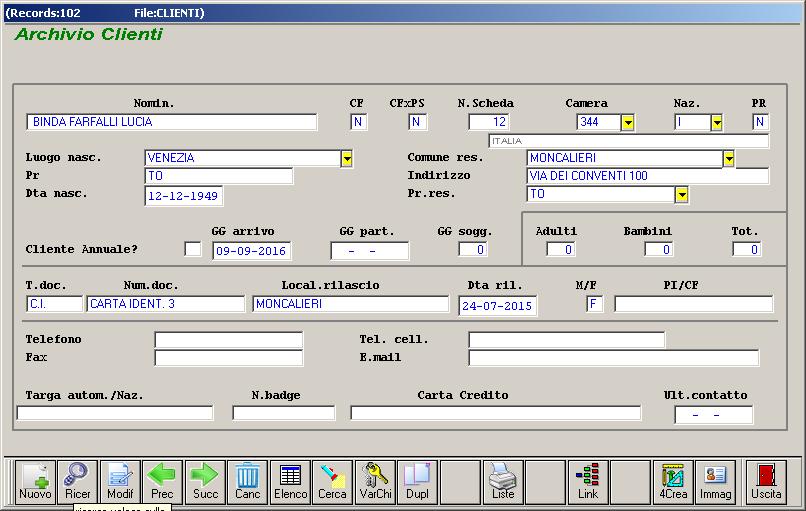Click the M/F gender field
This screenshot has height=511, width=806.
(594, 304)
